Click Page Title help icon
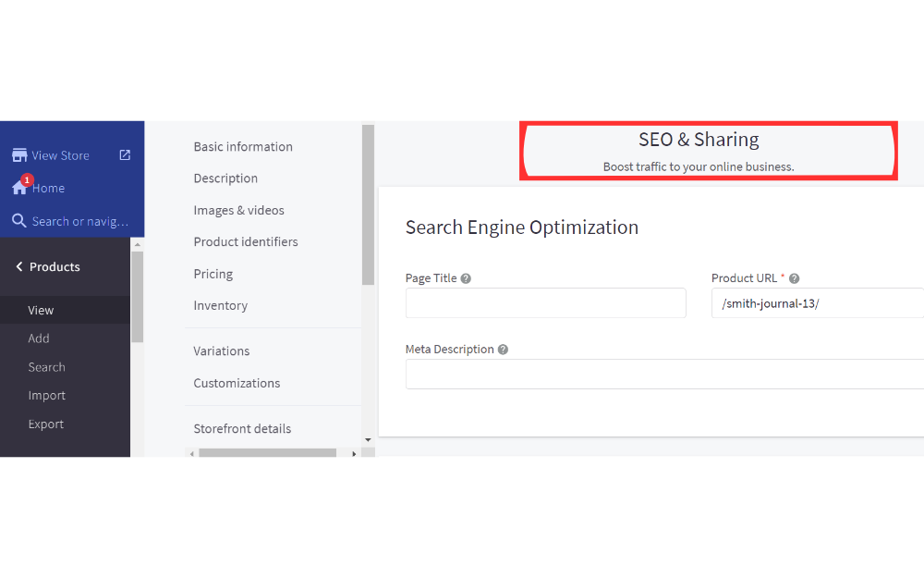This screenshot has width=924, height=578. pyautogui.click(x=466, y=278)
